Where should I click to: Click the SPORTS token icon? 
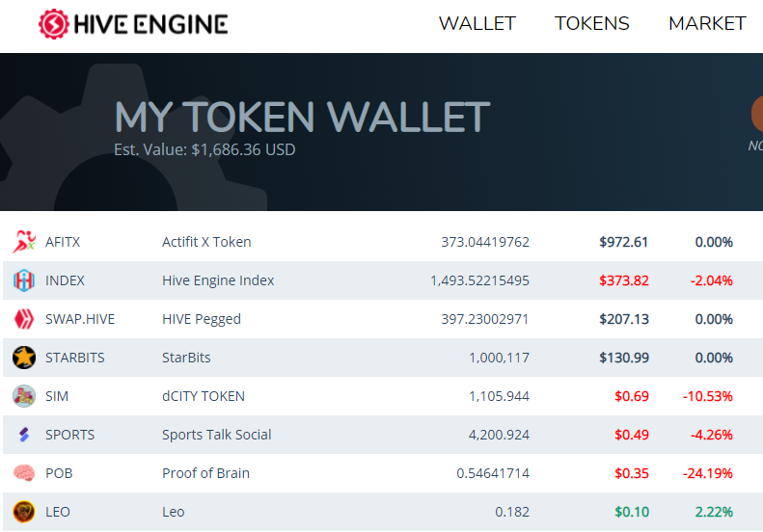click(x=24, y=435)
